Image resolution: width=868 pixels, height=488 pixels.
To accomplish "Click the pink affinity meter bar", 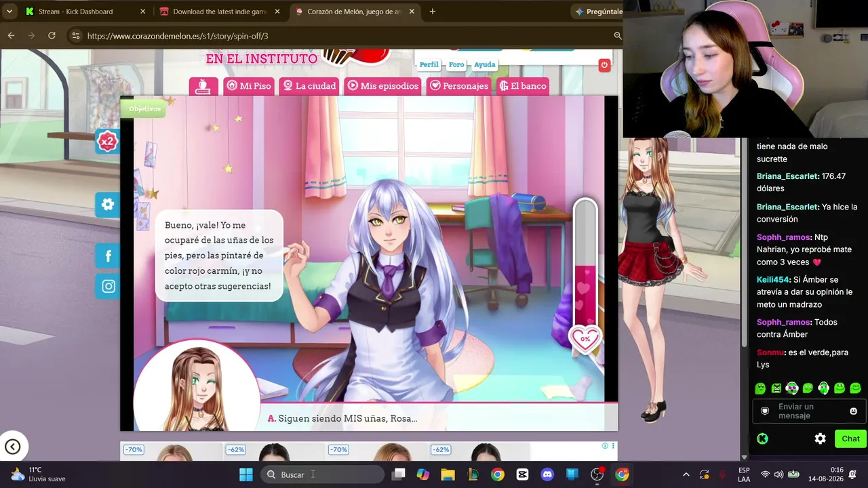I will tap(585, 264).
